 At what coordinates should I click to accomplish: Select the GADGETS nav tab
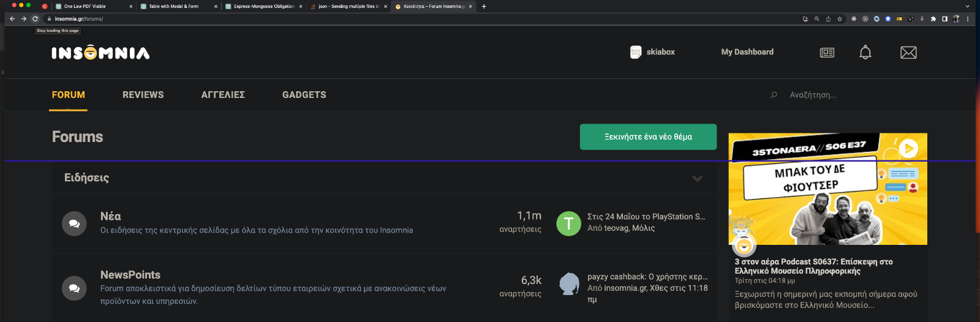tap(304, 95)
